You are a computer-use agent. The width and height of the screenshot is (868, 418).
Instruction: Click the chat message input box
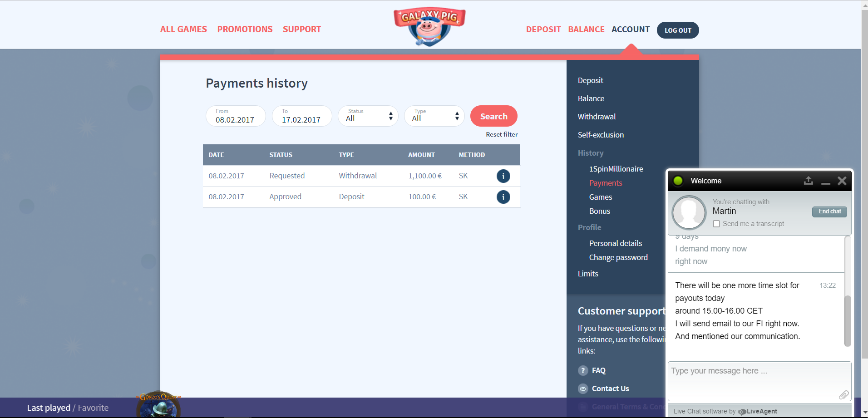pos(759,381)
